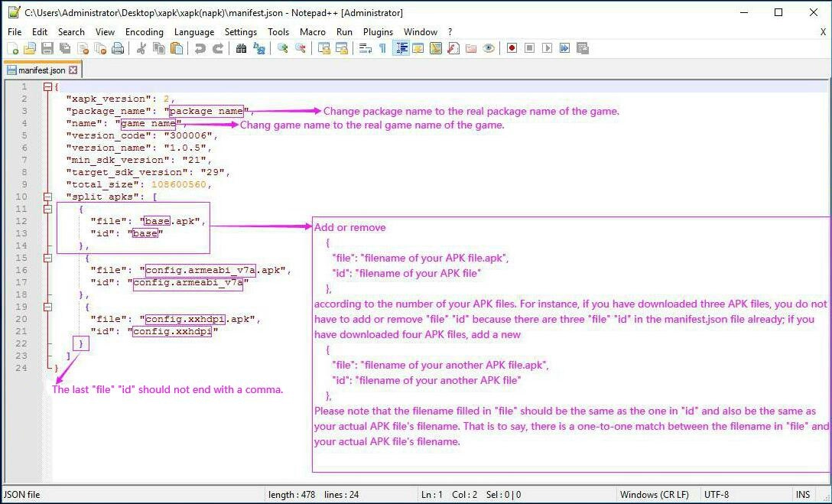Save the current file with the Save icon
This screenshot has height=504, width=832.
tap(47, 47)
